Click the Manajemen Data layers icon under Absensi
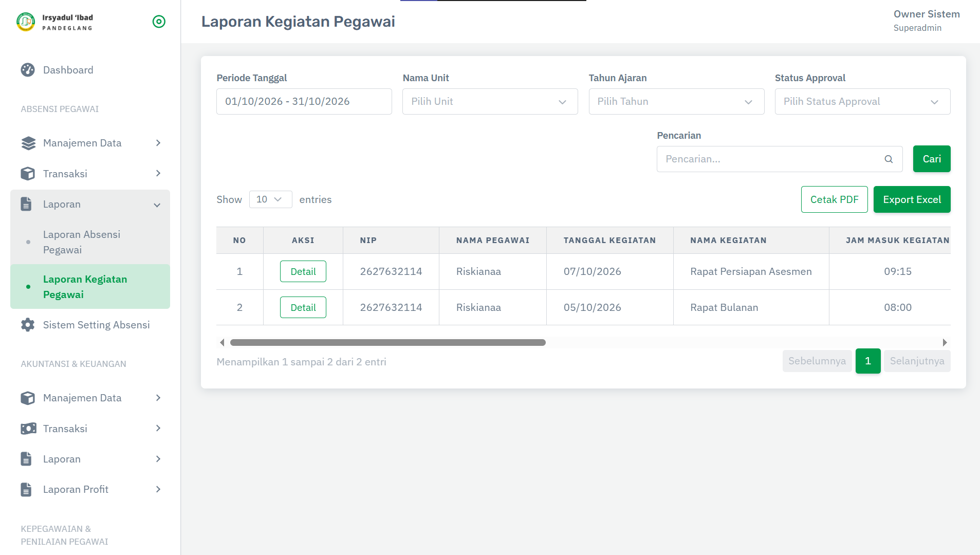 point(28,143)
